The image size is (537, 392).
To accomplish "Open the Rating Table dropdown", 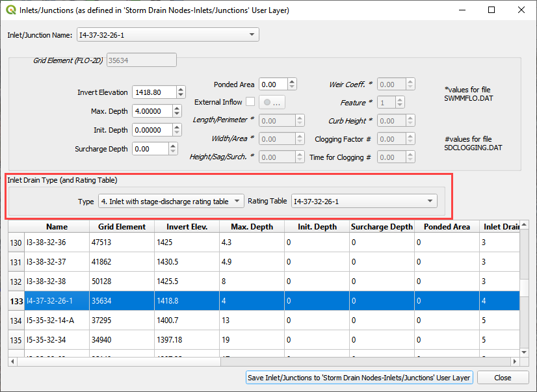I will [363, 202].
